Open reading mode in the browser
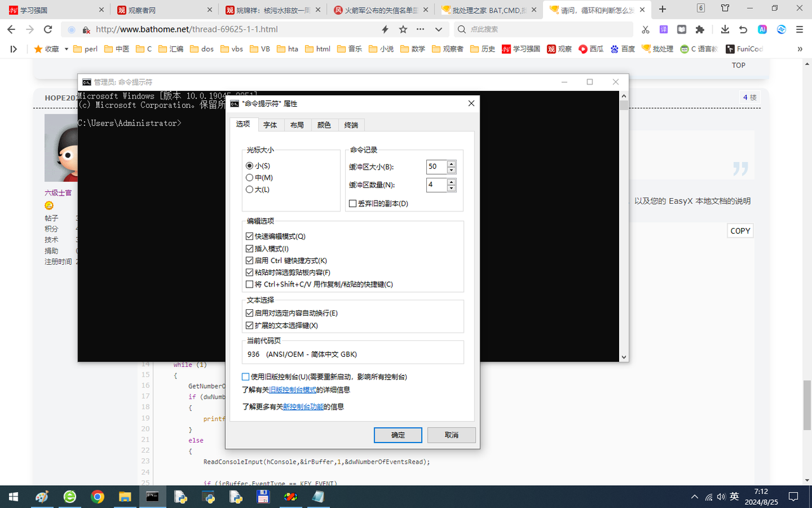The height and width of the screenshot is (508, 812). coord(681,30)
